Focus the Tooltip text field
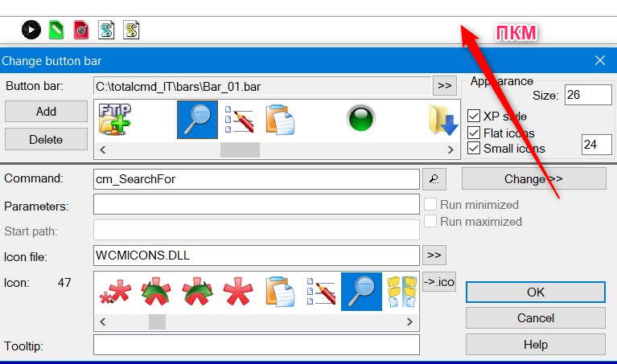Screen dimensions: 617x364 click(257, 345)
